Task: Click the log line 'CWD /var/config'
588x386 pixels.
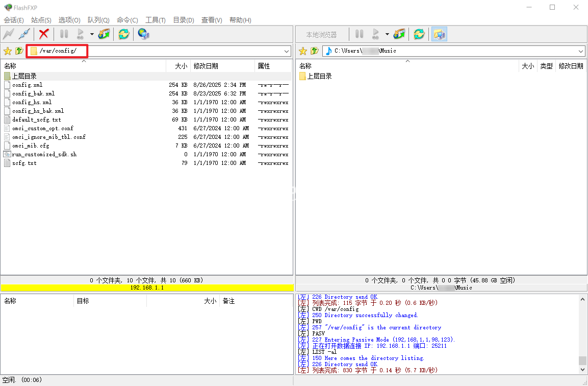Action: pyautogui.click(x=335, y=309)
